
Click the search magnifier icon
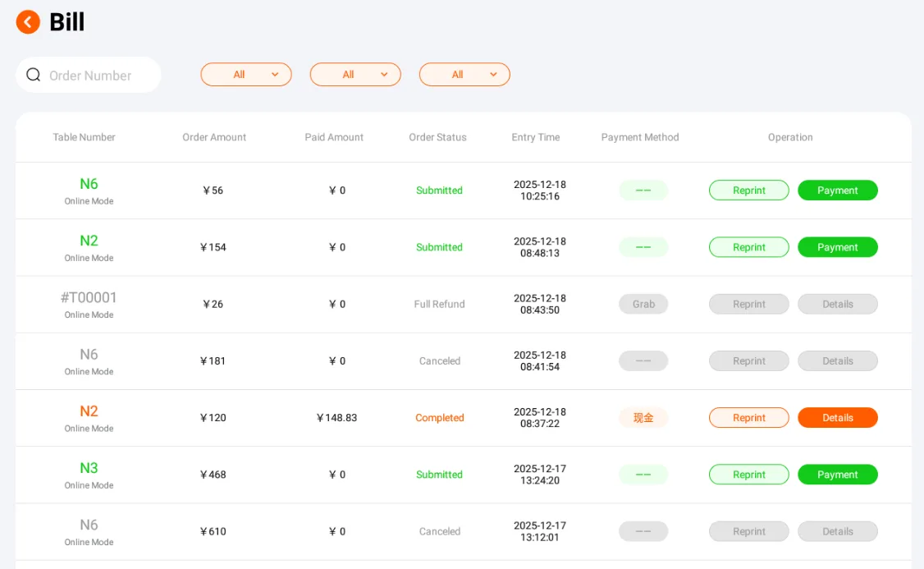tap(34, 75)
